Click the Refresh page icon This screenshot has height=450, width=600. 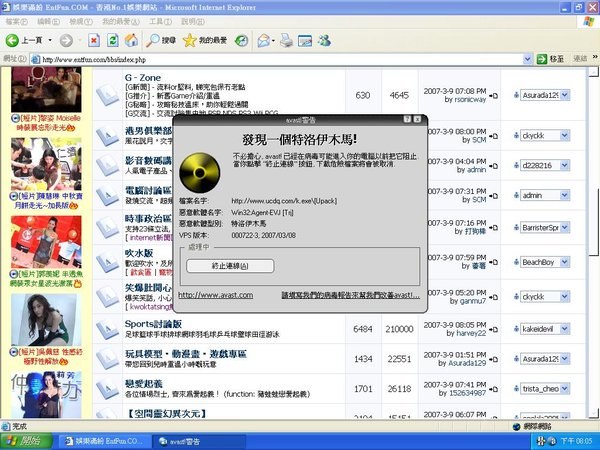point(112,40)
